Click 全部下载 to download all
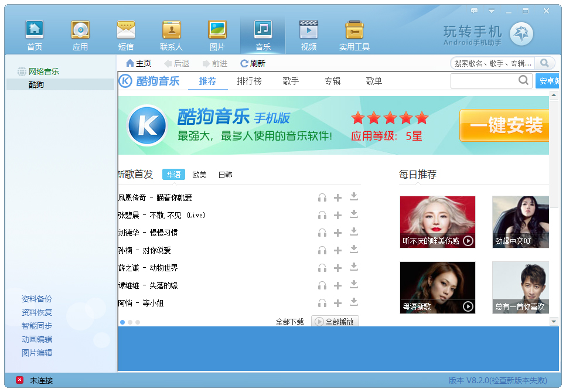Viewport: 566px width, 392px height. 289,322
